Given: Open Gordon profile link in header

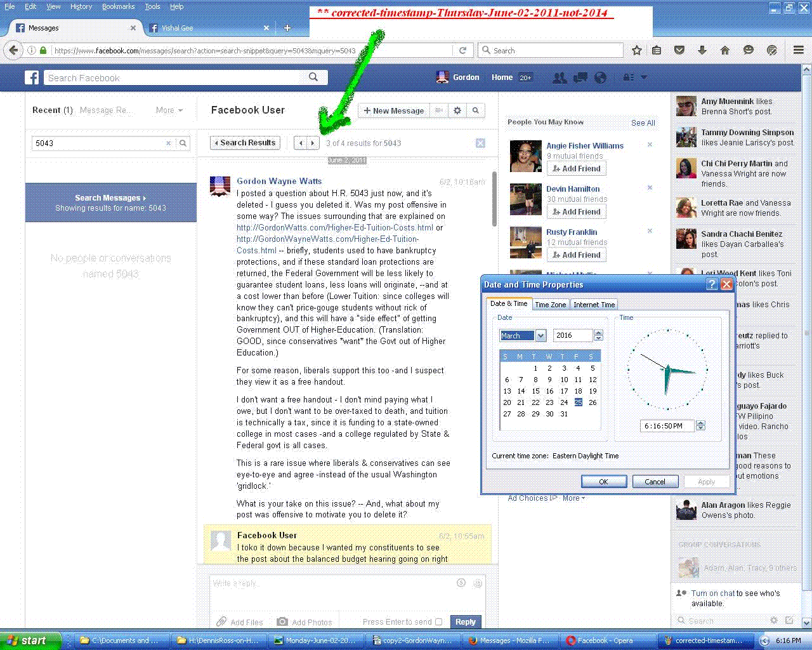Looking at the screenshot, I should coord(458,77).
